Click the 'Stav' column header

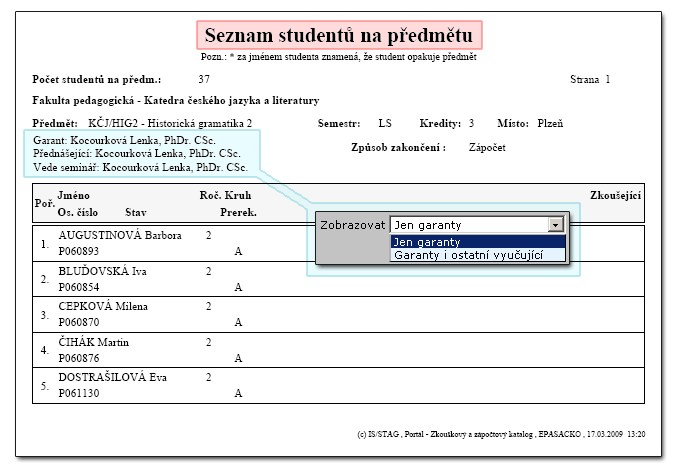(x=136, y=212)
